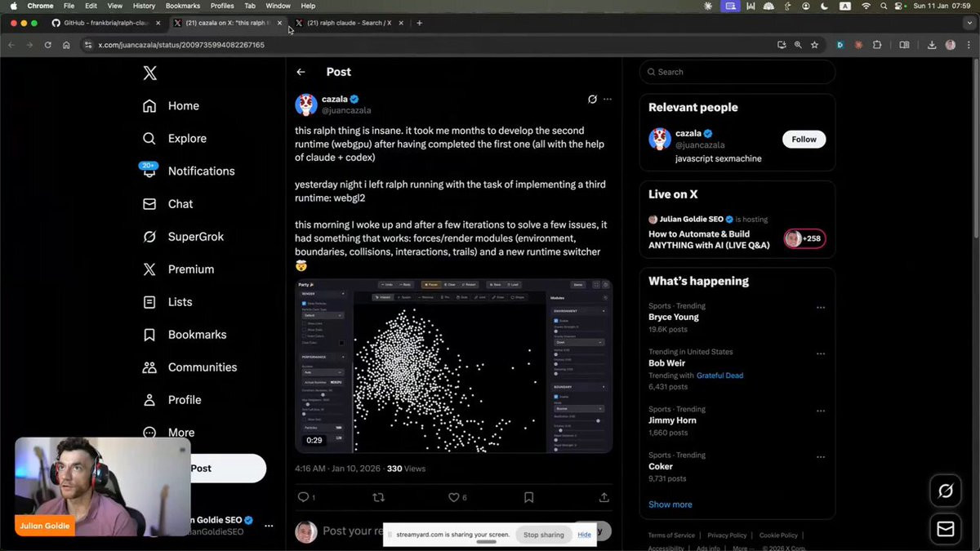The width and height of the screenshot is (980, 551).
Task: Open Communities in X sidebar
Action: pos(189,367)
